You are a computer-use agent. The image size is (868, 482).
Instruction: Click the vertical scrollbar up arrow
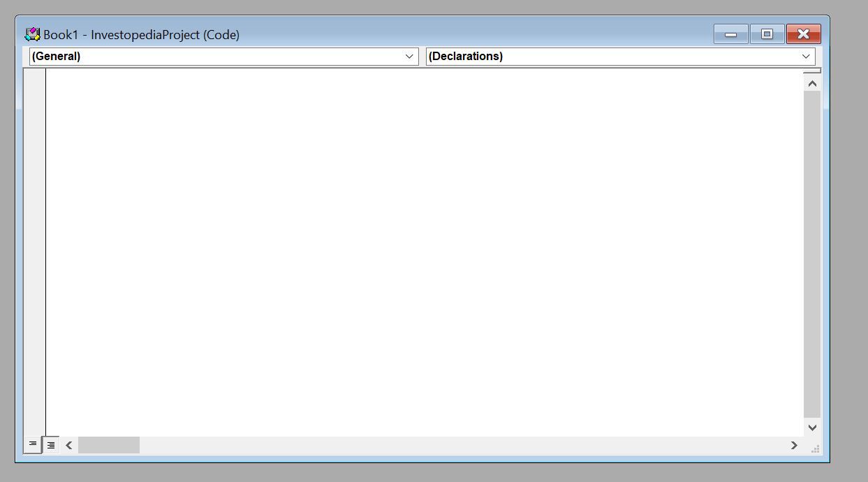pyautogui.click(x=812, y=84)
